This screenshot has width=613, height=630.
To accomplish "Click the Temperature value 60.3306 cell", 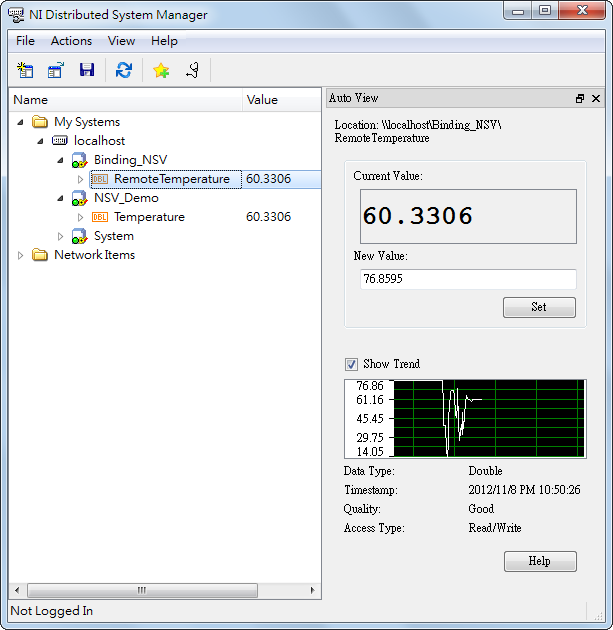I will tap(268, 217).
